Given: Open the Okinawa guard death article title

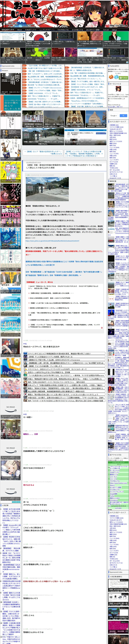Looking at the screenshot, I should click(64, 166).
